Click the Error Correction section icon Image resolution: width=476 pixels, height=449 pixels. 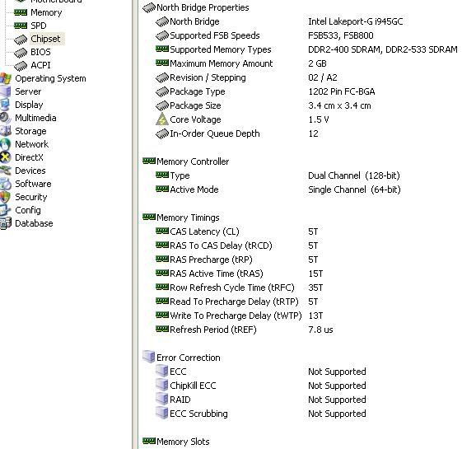pyautogui.click(x=149, y=357)
